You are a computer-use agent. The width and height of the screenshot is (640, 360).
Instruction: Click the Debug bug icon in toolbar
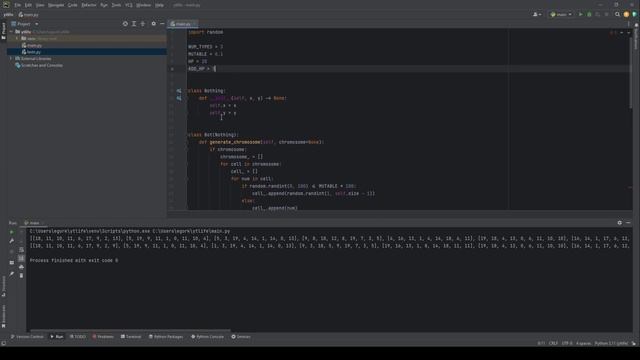[589, 14]
